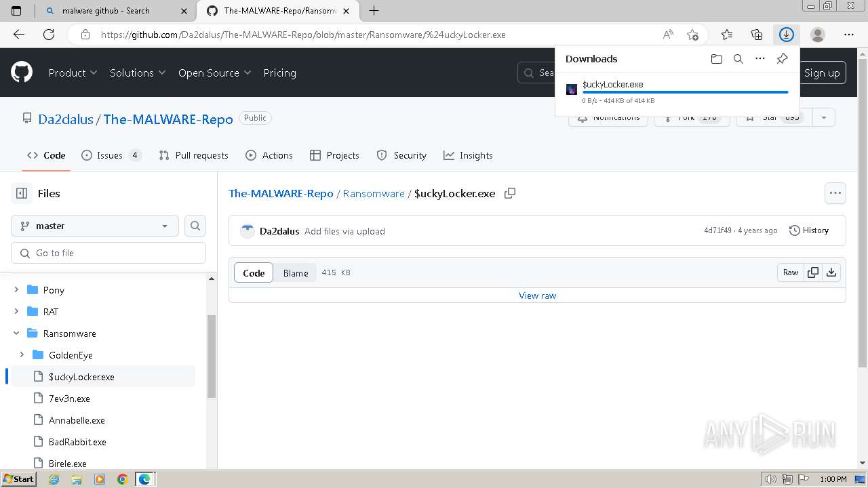
Task: Click $uckyLocker.exe download progress bar
Action: (x=685, y=92)
